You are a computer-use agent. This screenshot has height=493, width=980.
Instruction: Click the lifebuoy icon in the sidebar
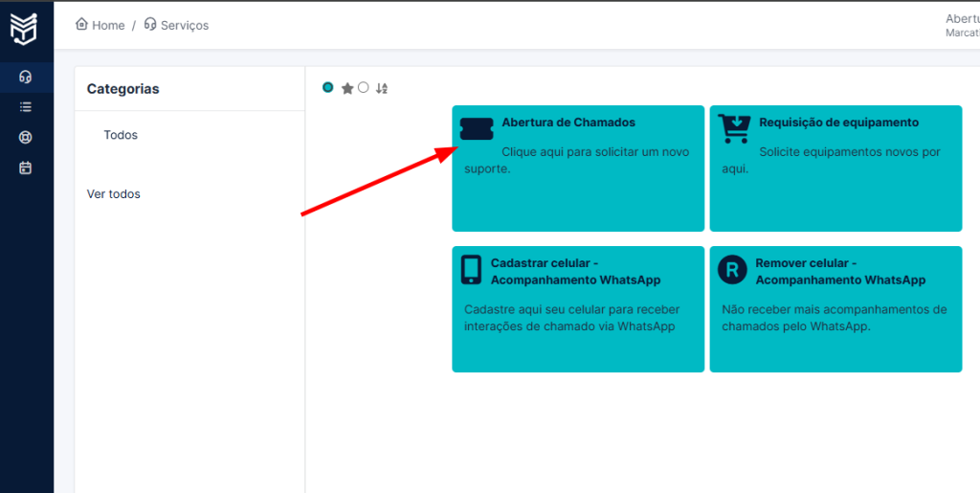(x=26, y=137)
